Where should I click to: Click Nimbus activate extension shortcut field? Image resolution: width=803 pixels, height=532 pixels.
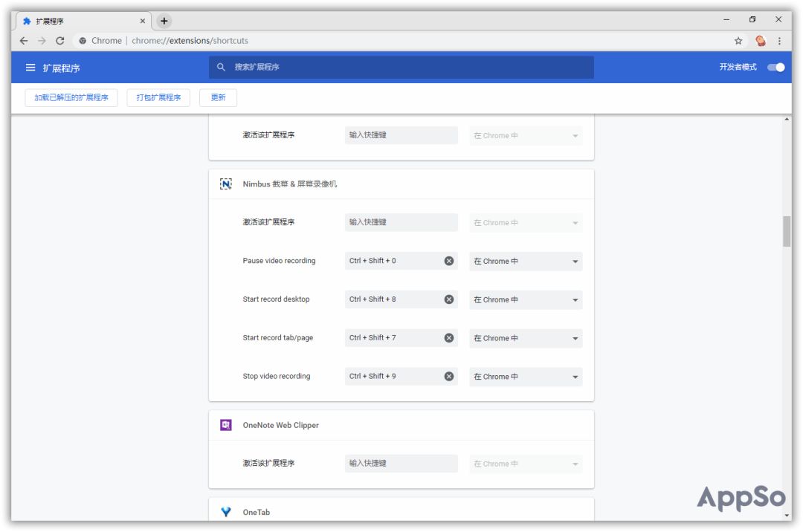click(x=401, y=222)
